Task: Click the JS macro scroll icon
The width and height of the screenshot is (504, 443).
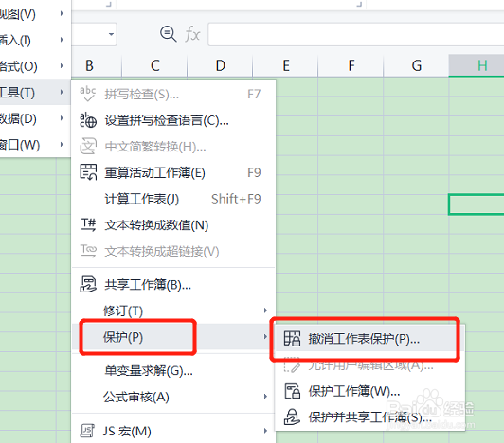Action: tap(87, 431)
